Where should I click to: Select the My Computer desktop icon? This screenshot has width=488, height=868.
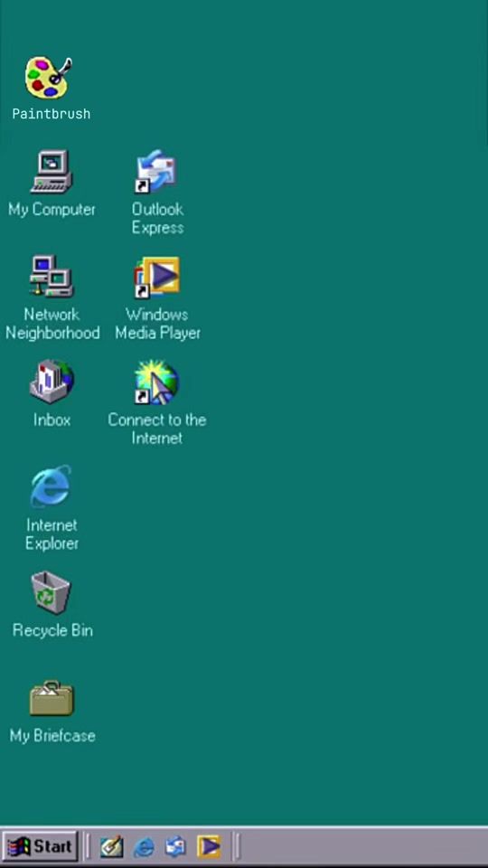[52, 172]
